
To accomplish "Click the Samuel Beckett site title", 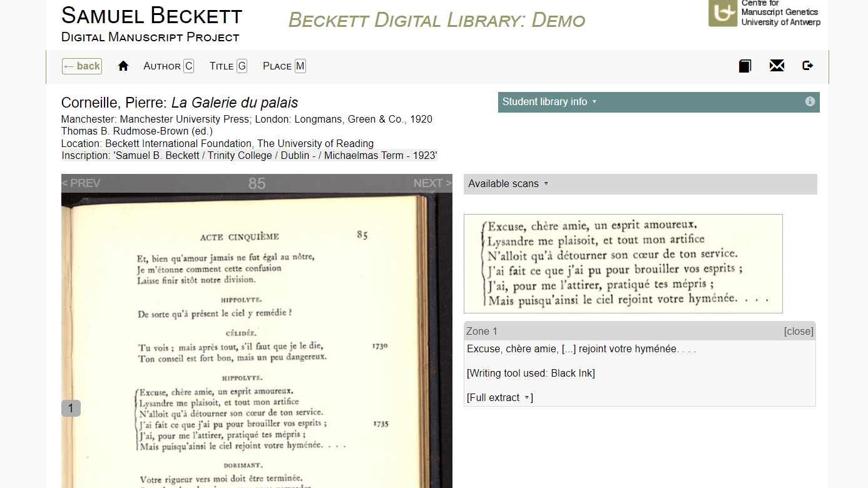I will [152, 15].
